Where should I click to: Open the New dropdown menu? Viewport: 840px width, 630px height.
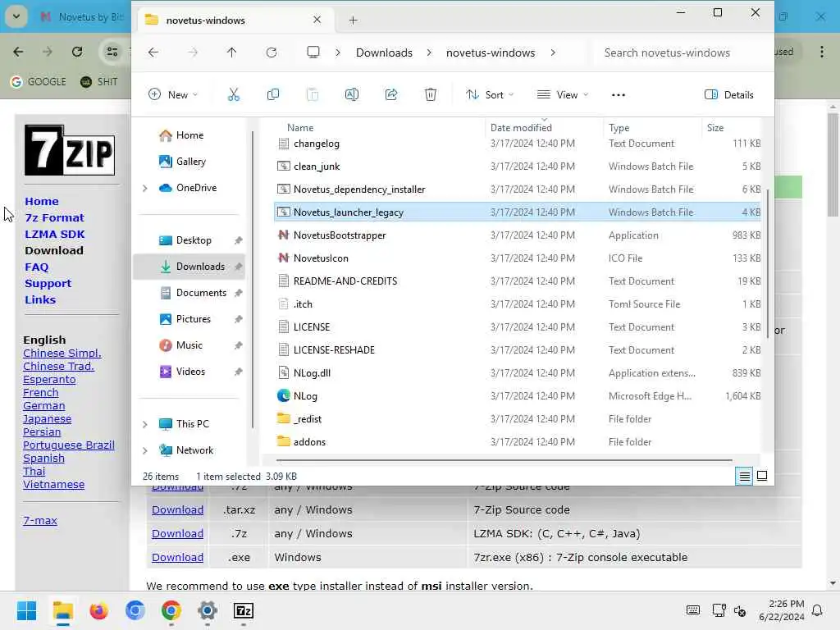[x=173, y=95]
